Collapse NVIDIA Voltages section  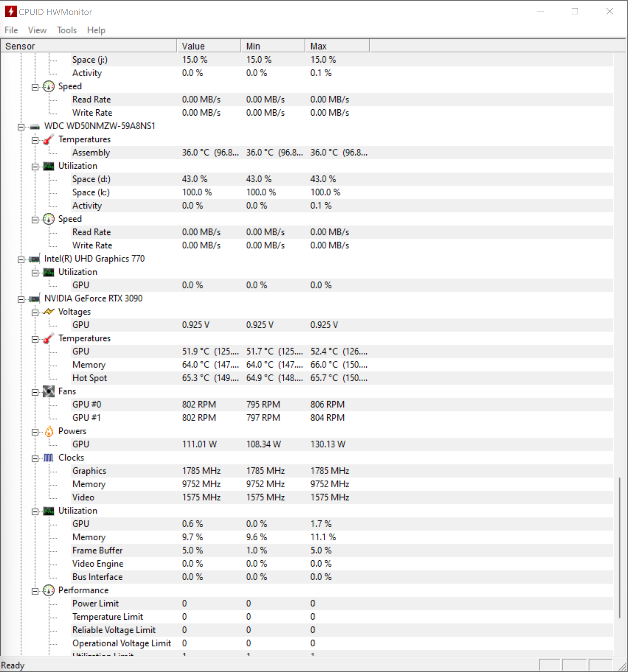pos(35,313)
